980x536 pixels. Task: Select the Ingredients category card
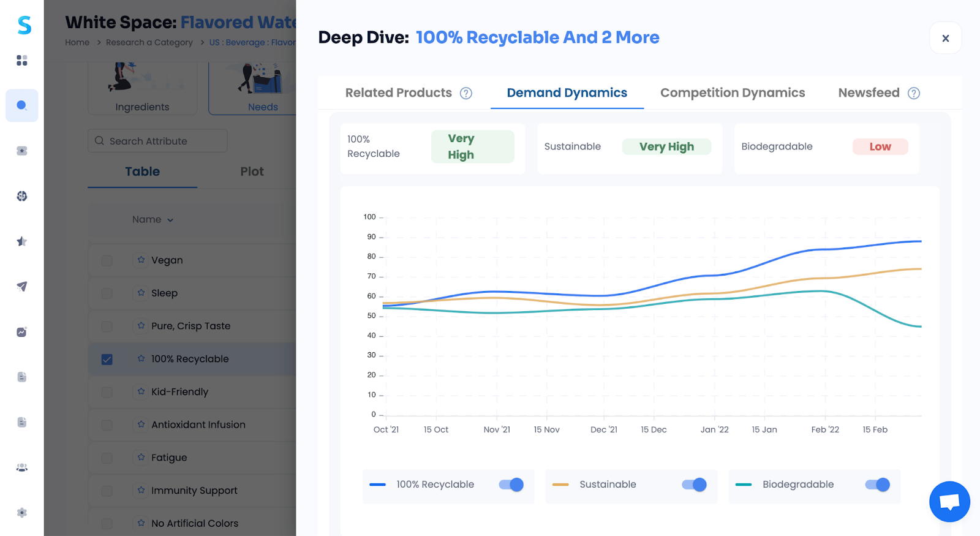pyautogui.click(x=143, y=88)
